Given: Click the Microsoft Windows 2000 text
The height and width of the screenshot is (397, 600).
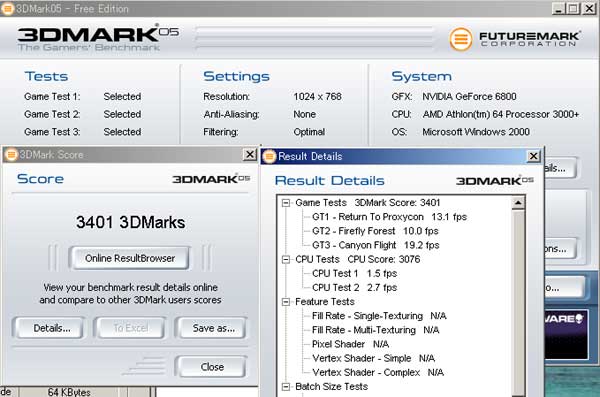Looking at the screenshot, I should coord(476,132).
